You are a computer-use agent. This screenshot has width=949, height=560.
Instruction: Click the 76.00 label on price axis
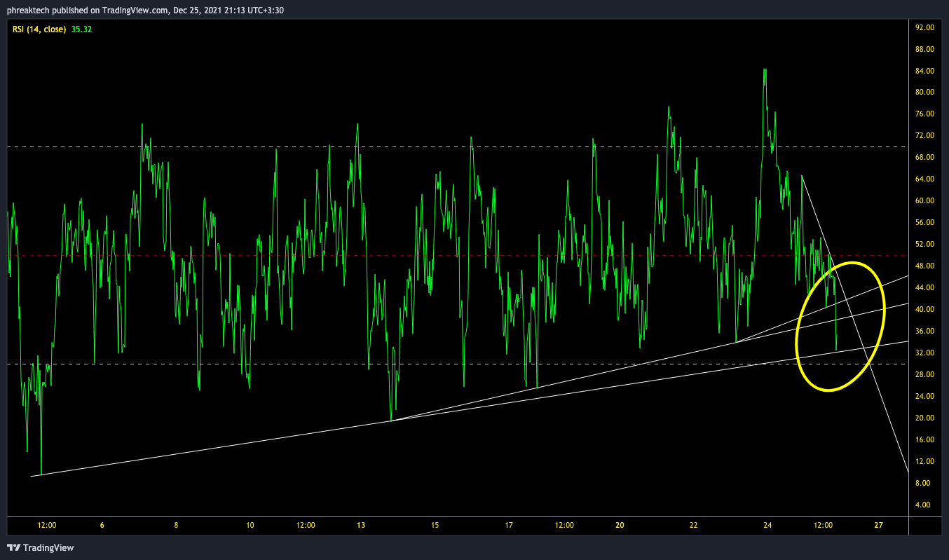[925, 114]
